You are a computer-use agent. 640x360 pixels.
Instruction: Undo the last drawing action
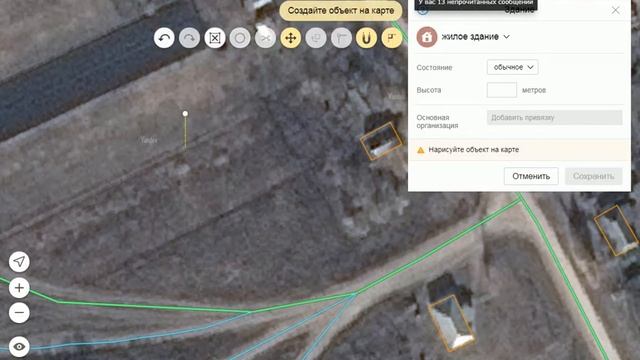coord(164,38)
